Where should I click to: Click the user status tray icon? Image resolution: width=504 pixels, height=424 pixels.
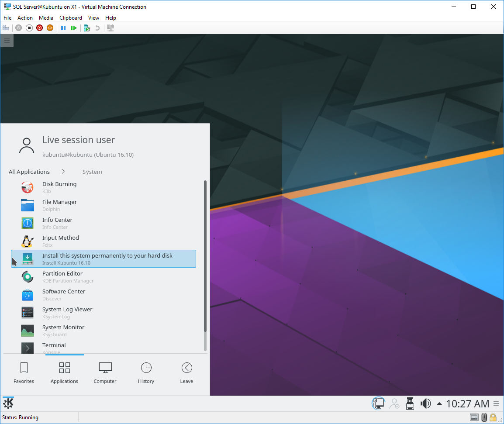click(x=394, y=403)
